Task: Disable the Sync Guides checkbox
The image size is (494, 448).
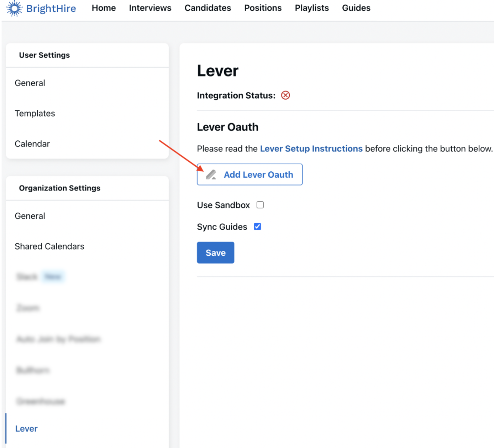Action: pos(257,226)
